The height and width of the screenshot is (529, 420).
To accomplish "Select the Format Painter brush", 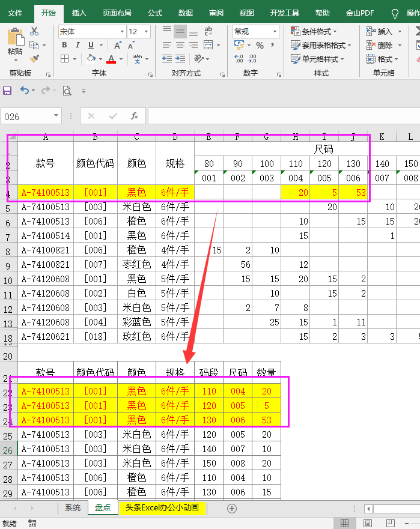I will (34, 59).
